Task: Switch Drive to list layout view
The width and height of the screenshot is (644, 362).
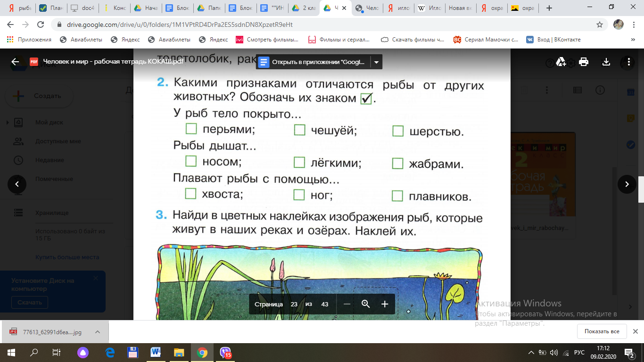Action: point(577,90)
